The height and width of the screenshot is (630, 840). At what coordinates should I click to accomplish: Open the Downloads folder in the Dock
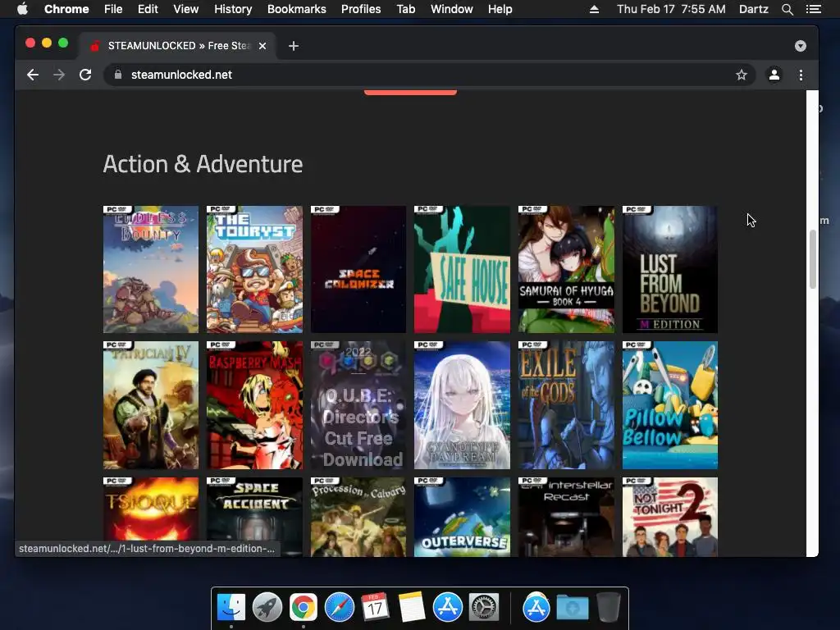(x=572, y=608)
